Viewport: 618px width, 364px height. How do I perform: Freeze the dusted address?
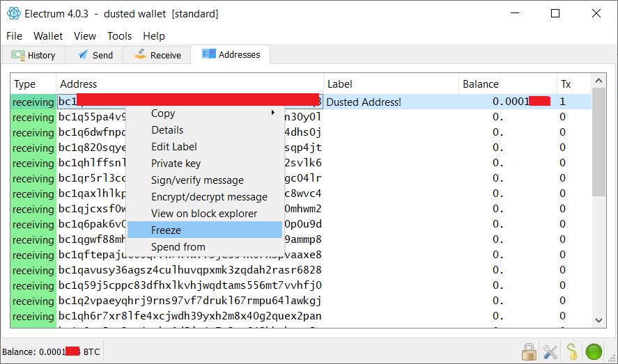pos(205,230)
